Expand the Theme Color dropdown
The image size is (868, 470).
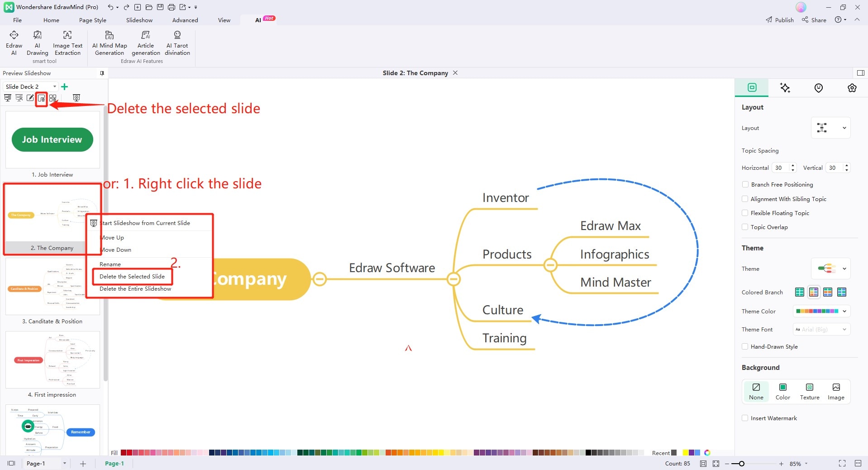[x=821, y=311]
